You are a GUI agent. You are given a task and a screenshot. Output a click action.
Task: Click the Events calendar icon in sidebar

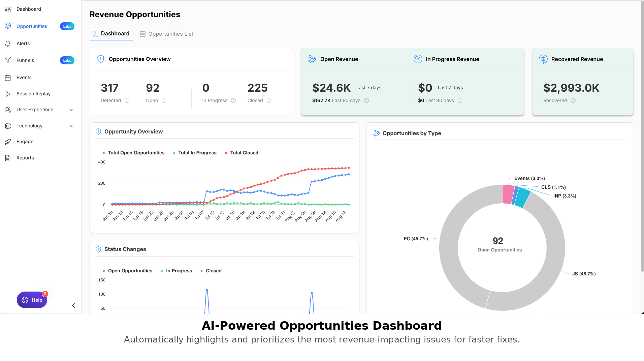(x=8, y=78)
